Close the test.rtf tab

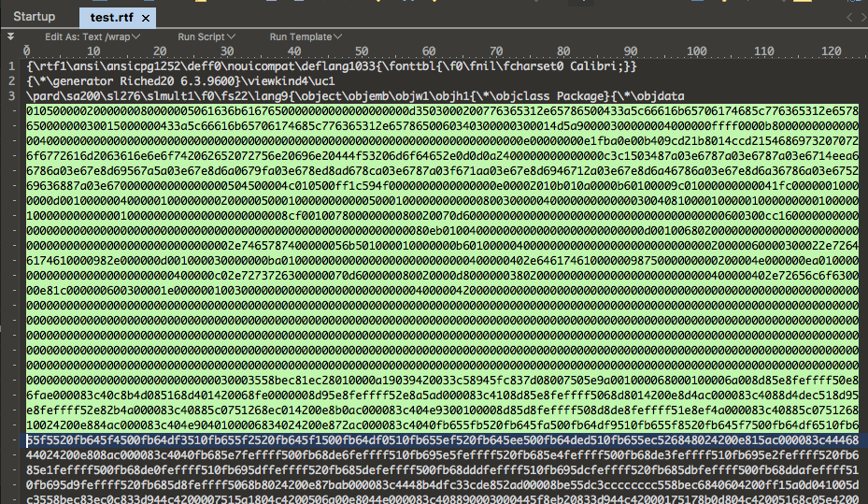(146, 18)
